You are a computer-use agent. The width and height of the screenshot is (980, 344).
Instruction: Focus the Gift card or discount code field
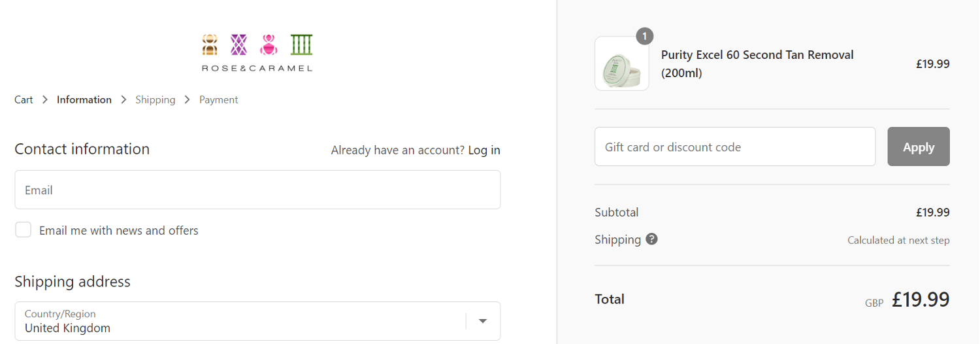[735, 146]
